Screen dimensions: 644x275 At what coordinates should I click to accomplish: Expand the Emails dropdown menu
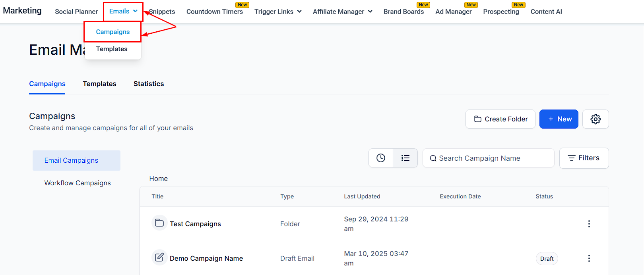(123, 12)
